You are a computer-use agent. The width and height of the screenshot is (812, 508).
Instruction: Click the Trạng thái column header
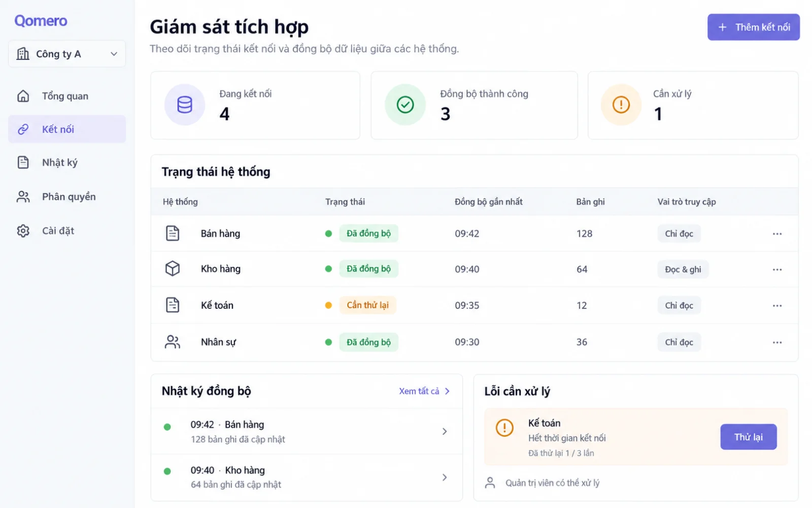click(x=345, y=202)
